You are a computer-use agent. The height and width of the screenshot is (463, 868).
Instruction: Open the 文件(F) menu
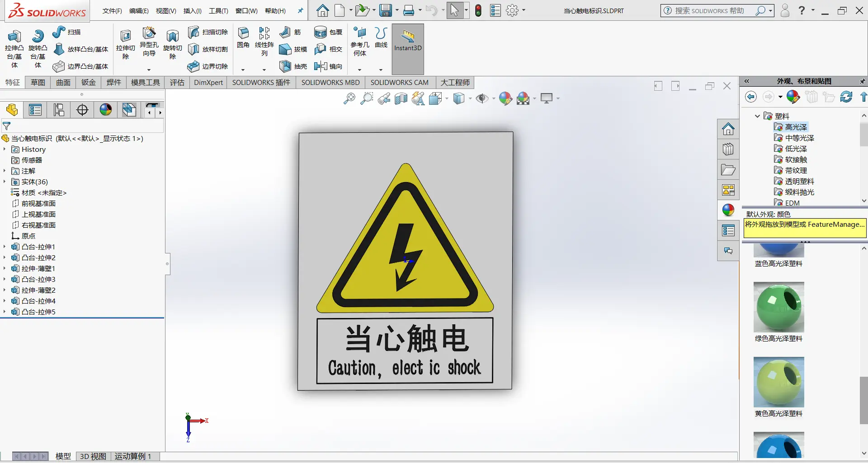tap(112, 11)
